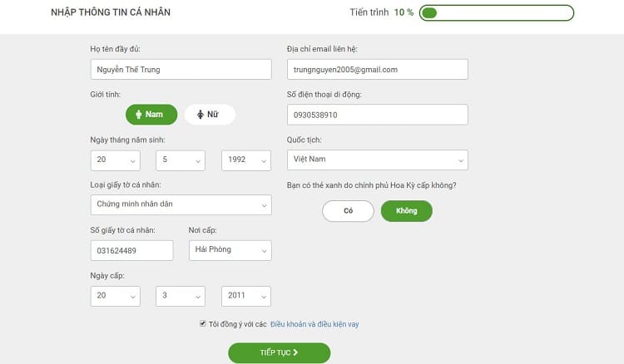Open the Loại giấy tờ cá nhân dropdown
The image size is (624, 364).
coord(181,204)
